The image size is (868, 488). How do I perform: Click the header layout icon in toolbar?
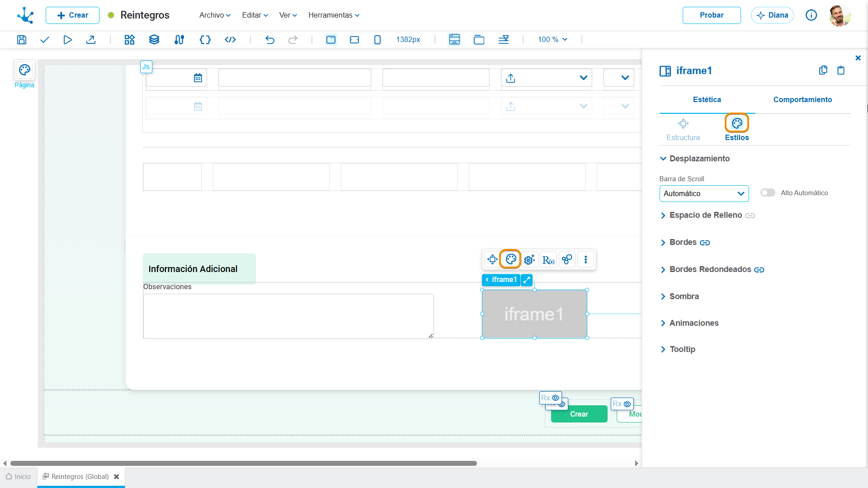(454, 40)
